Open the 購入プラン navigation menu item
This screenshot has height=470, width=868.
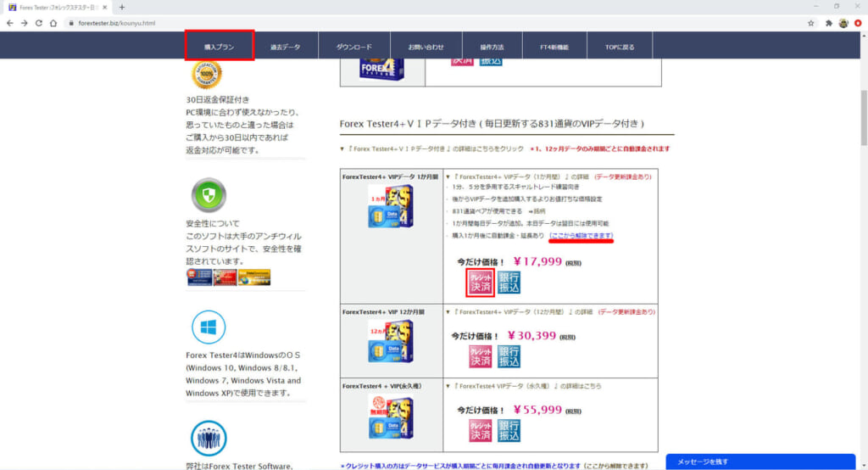[x=220, y=47]
